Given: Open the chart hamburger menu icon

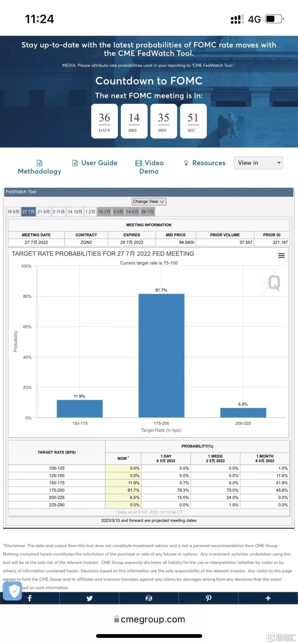Looking at the screenshot, I should 281,255.
